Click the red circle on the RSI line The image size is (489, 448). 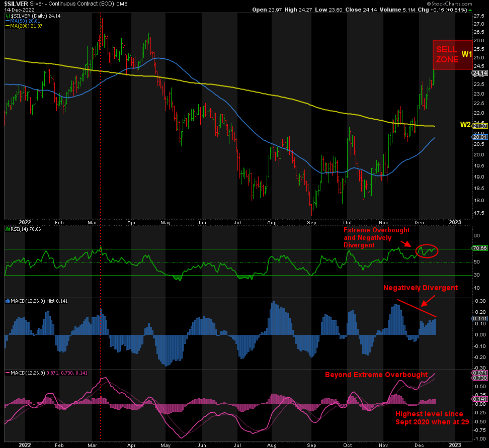click(x=427, y=251)
